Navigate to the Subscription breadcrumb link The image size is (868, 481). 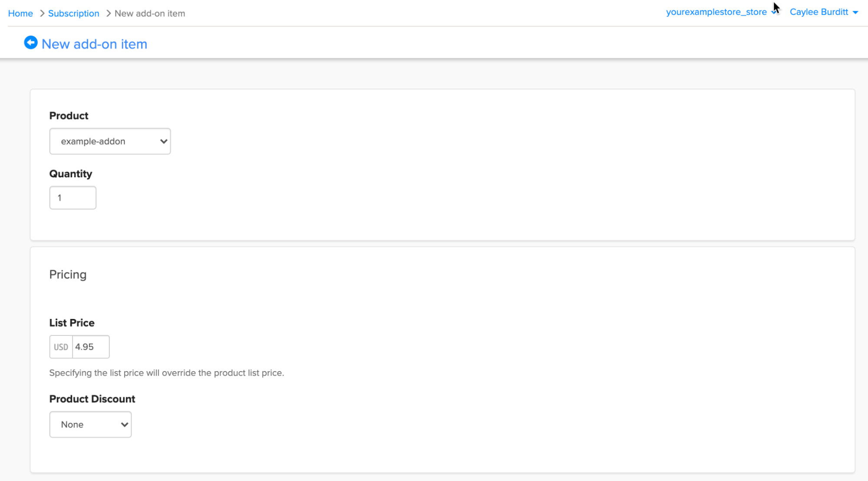click(x=73, y=13)
